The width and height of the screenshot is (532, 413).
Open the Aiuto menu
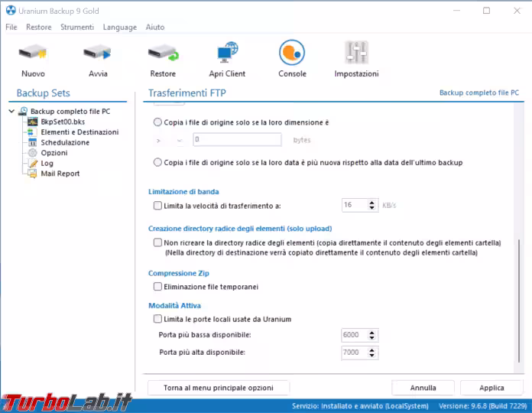pos(155,27)
